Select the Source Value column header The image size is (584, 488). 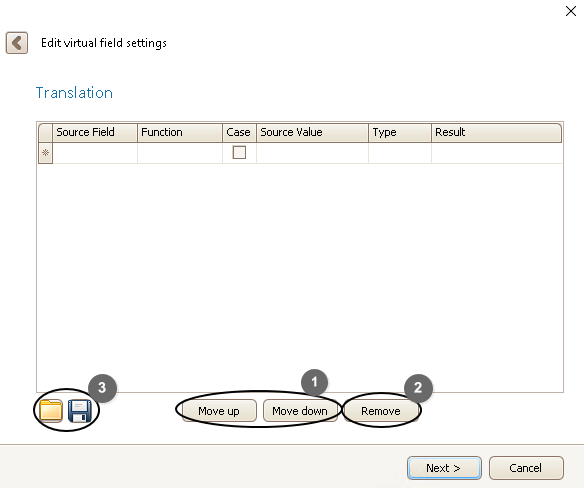(312, 133)
